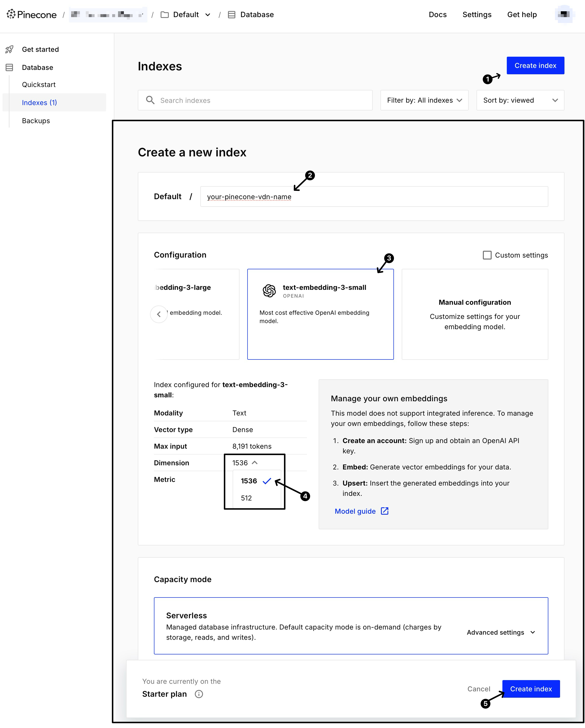Viewport: 585px width, 728px height.
Task: Open the Sort by viewed dropdown
Action: [x=520, y=100]
